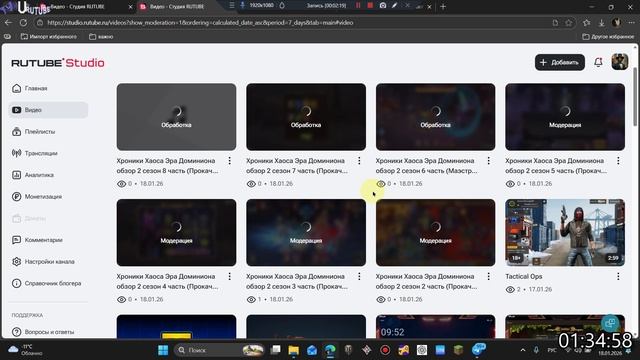Open the сезон 5 часть moderation thumbnail
The height and width of the screenshot is (360, 640).
(565, 117)
